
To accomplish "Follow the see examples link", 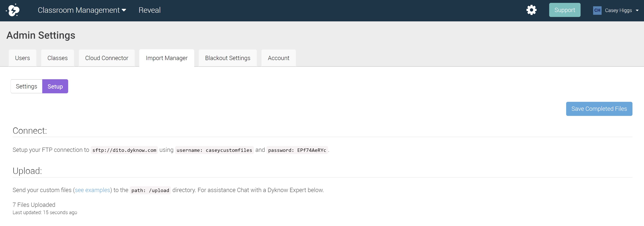I will coord(92,190).
